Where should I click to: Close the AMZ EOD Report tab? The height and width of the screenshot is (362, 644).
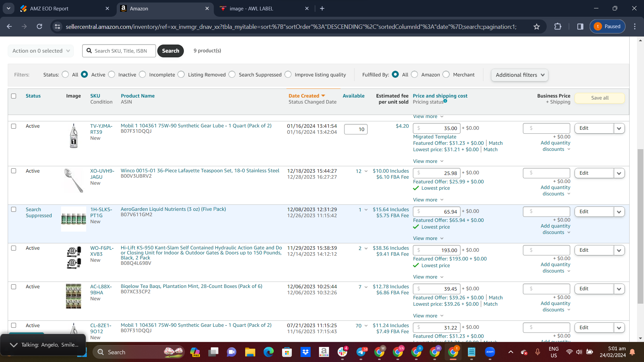(107, 8)
